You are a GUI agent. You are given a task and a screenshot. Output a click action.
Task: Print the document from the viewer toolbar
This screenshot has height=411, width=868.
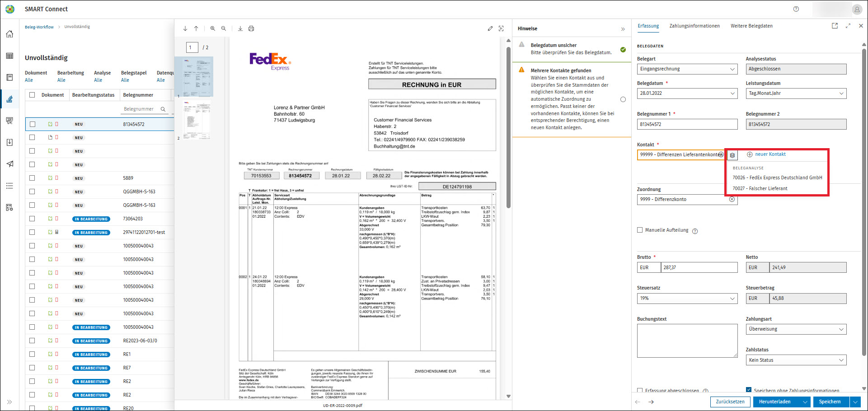[x=251, y=28]
